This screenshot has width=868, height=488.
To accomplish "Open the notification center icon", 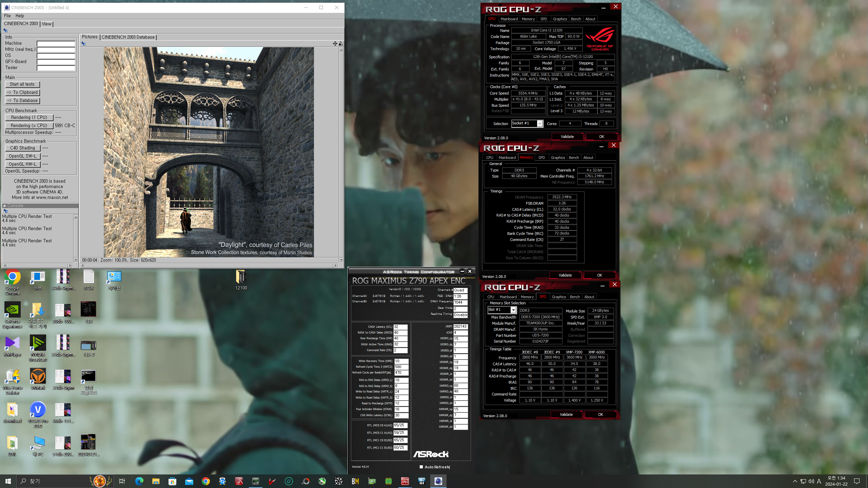I will (x=857, y=481).
